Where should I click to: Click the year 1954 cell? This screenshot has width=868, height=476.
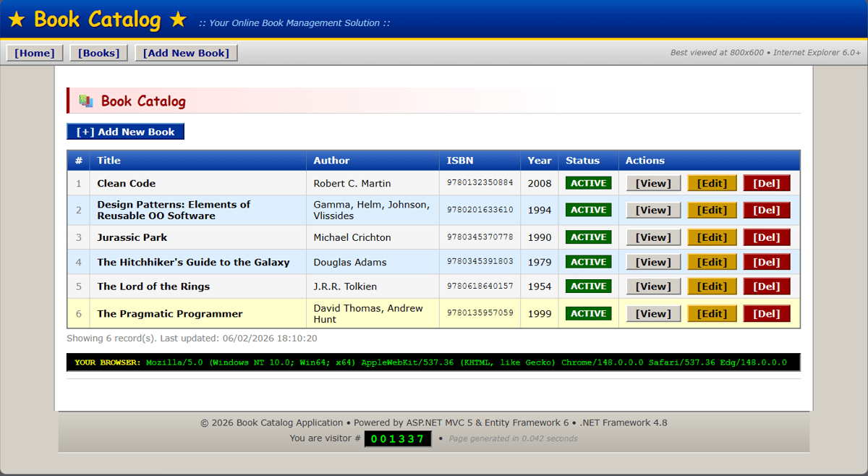540,286
